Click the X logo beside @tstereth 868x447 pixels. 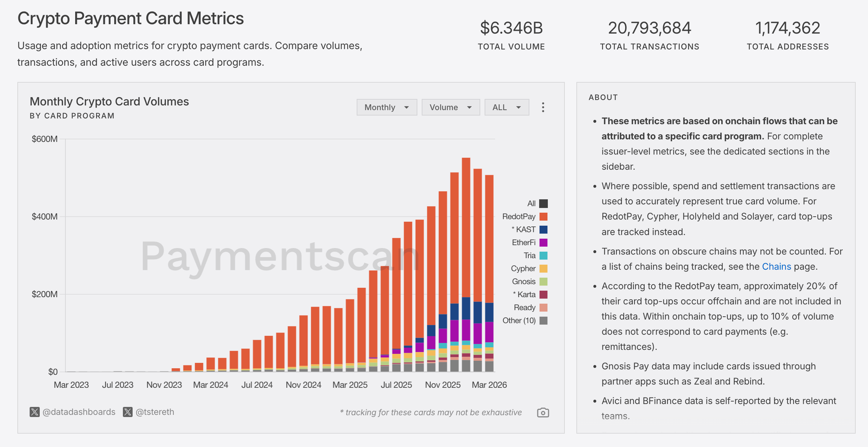pyautogui.click(x=128, y=412)
